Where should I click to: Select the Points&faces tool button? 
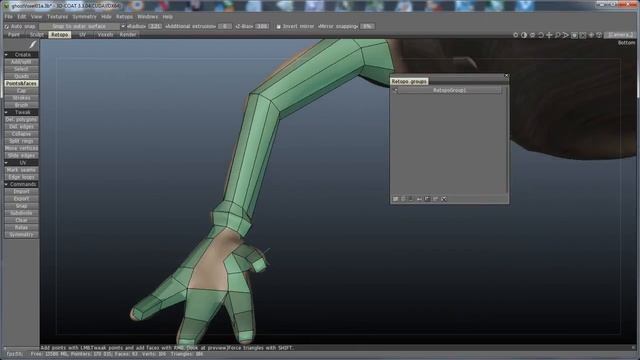point(21,83)
